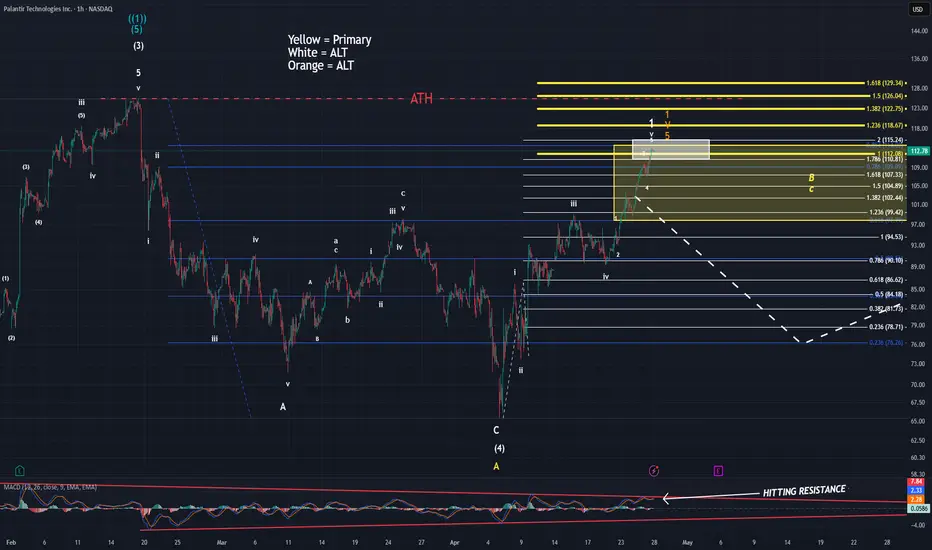The width and height of the screenshot is (932, 550).
Task: Select the 1.5 (104.89) Fibonacci label
Action: pos(888,186)
